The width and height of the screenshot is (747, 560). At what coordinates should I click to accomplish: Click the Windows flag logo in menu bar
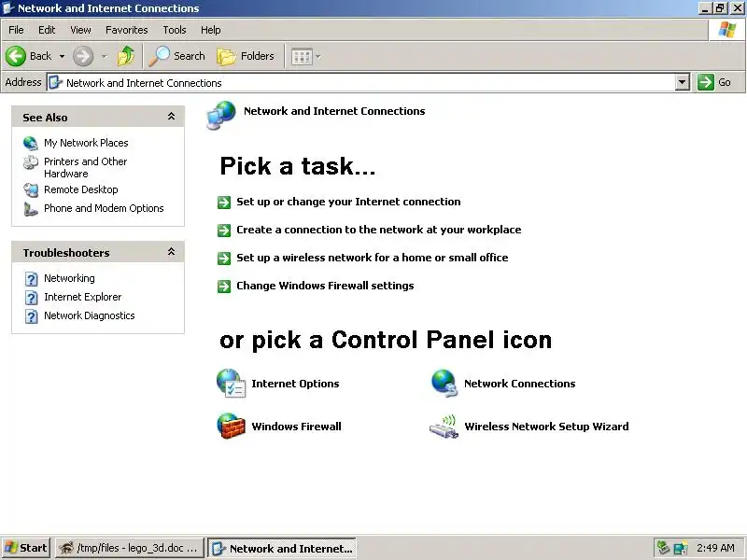pos(727,30)
